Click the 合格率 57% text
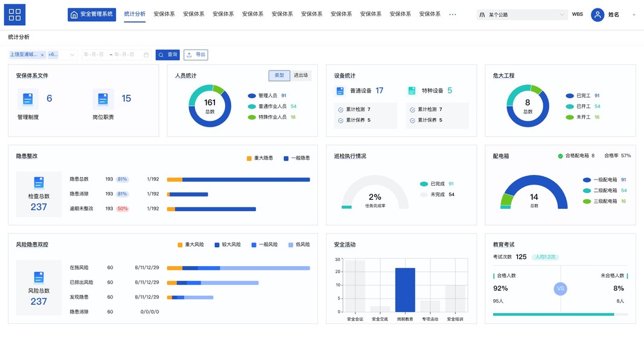The image size is (644, 362). [617, 156]
